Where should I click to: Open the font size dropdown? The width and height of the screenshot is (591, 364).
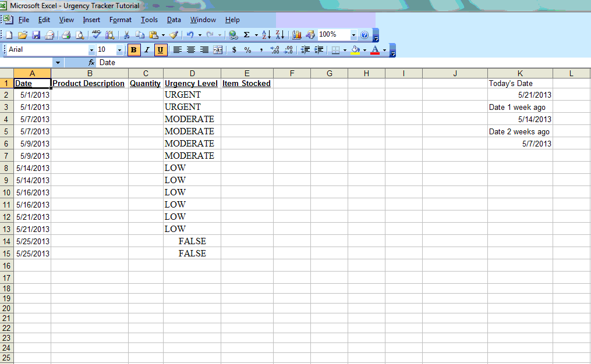(119, 50)
